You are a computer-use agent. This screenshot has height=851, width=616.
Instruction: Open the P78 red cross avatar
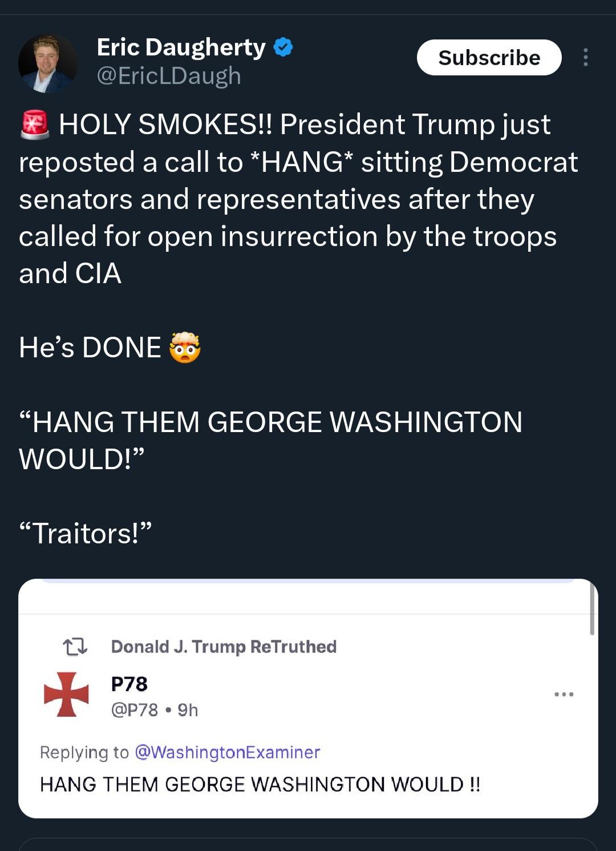point(66,694)
